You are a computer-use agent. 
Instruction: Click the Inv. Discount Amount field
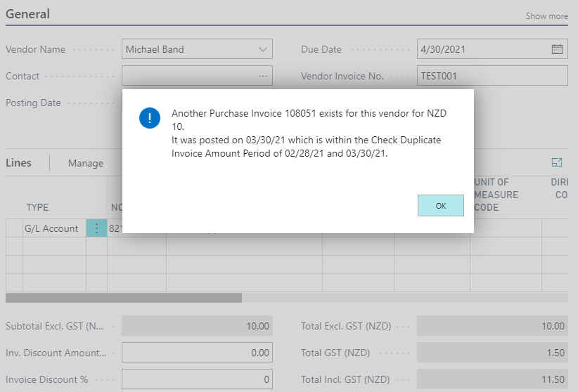[x=197, y=353]
